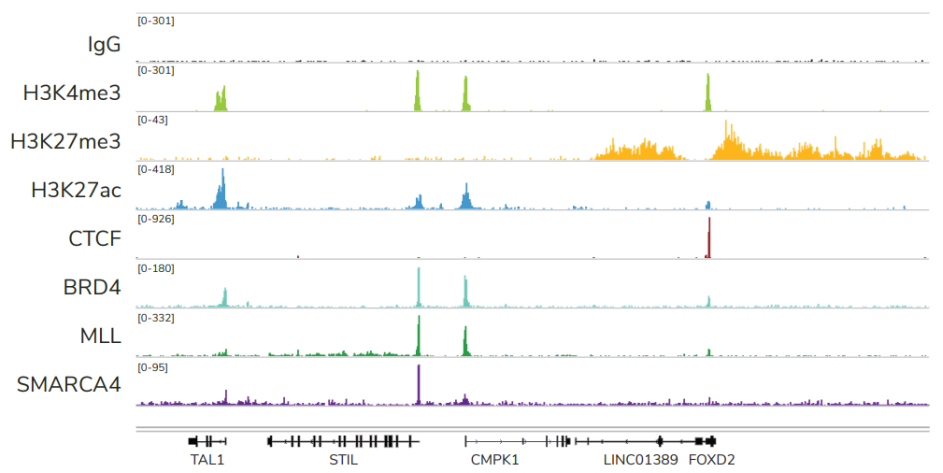Select the H3K27me3 track label
The width and height of the screenshot is (943, 473).
pyautogui.click(x=66, y=141)
